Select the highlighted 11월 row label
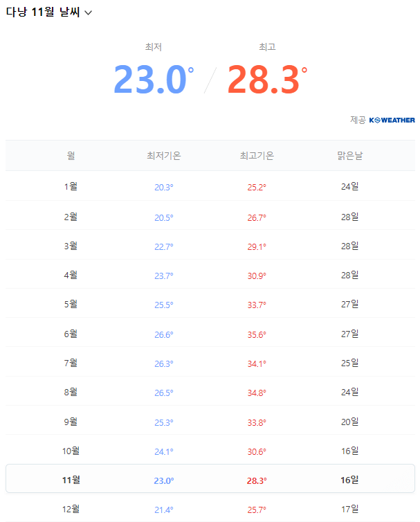Image resolution: width=420 pixels, height=522 pixels. pyautogui.click(x=71, y=480)
